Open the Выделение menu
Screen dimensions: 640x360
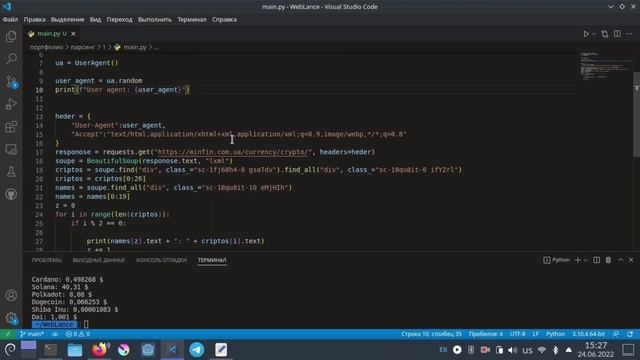67,19
